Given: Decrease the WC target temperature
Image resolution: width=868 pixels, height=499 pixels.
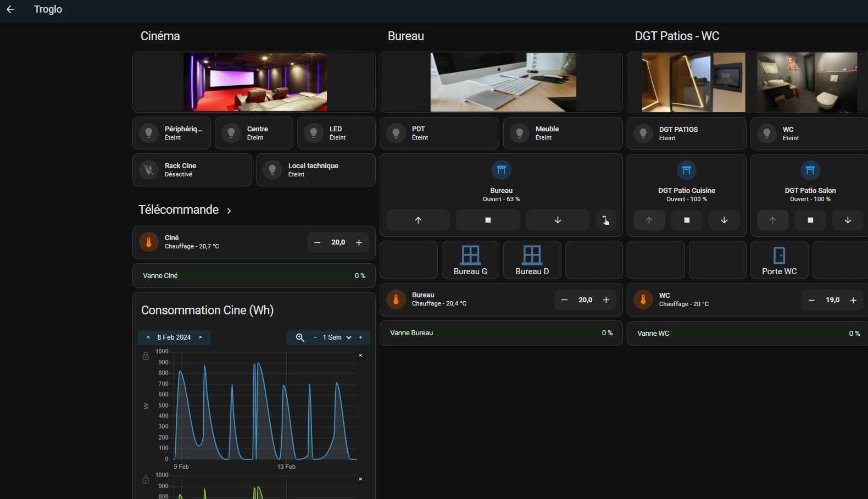Looking at the screenshot, I should tap(811, 300).
